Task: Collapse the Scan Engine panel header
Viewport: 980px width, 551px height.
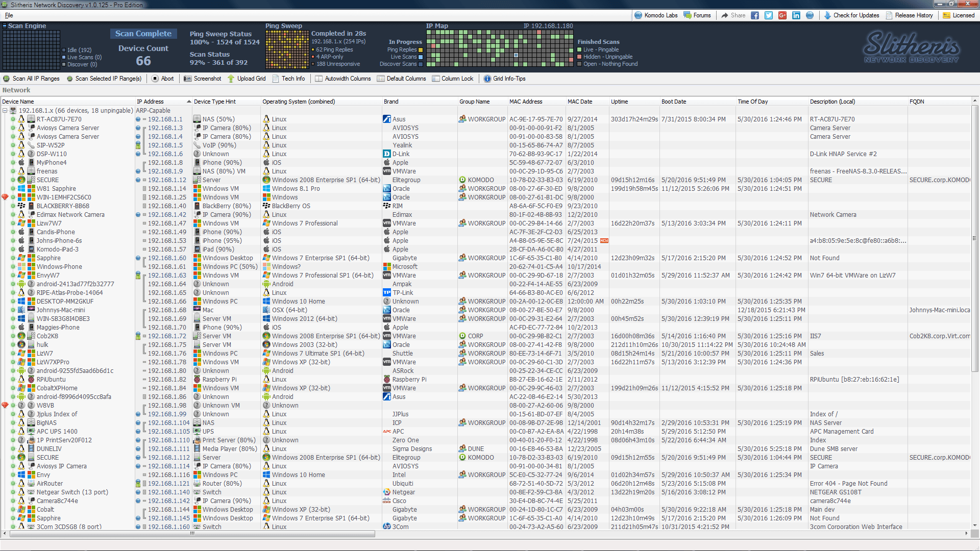Action: point(5,26)
